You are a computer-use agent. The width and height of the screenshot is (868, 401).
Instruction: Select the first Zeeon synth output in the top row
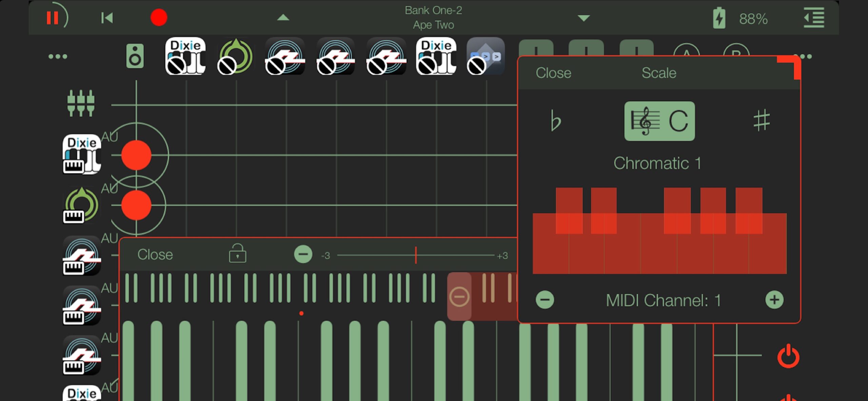click(x=285, y=56)
